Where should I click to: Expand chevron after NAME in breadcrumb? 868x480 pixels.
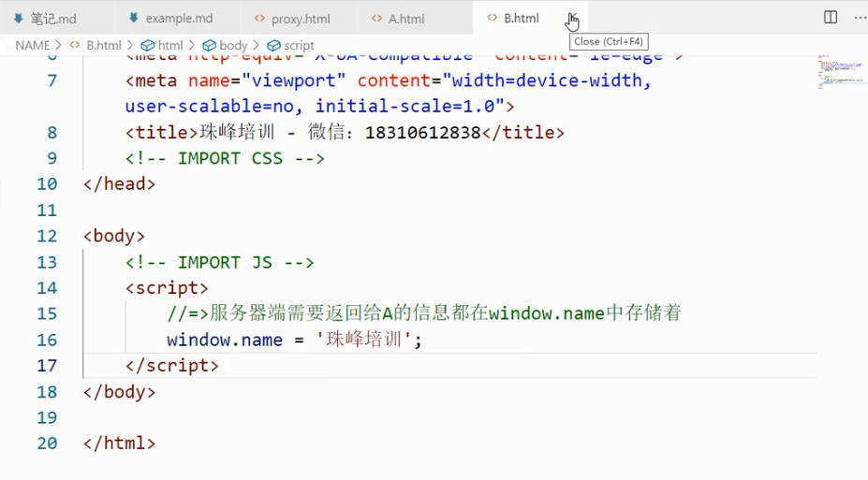(58, 45)
